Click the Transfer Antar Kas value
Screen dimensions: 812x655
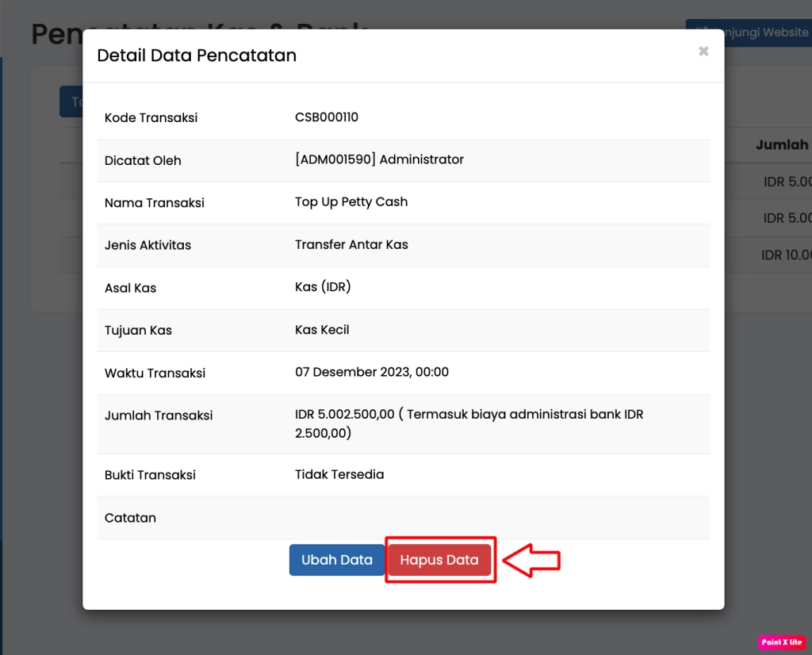point(351,244)
